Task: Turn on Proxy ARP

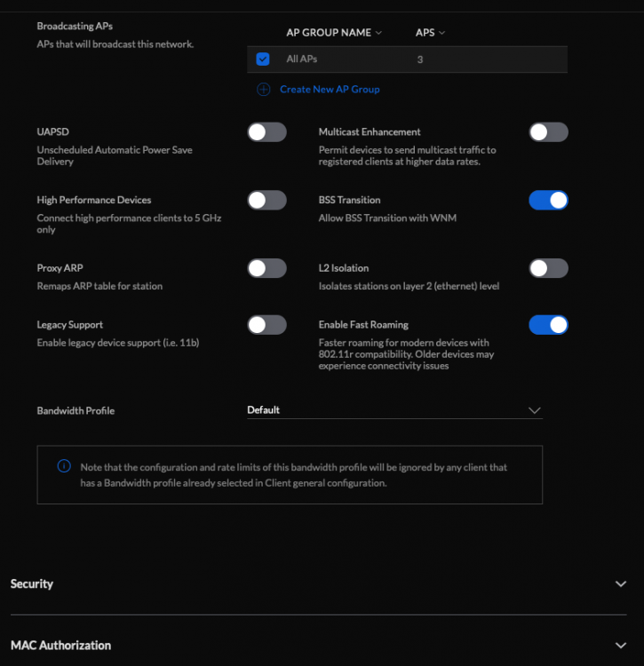Action: 266,268
